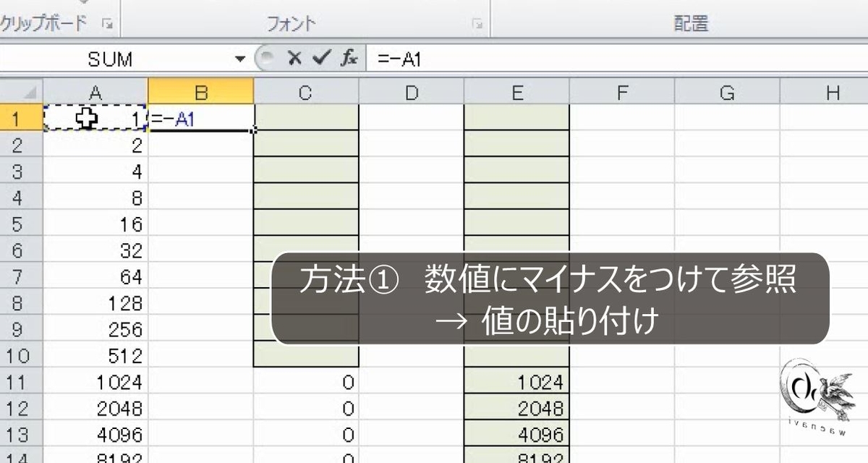Click into the formula bar text =-A1
This screenshot has height=463, width=868.
click(x=399, y=59)
